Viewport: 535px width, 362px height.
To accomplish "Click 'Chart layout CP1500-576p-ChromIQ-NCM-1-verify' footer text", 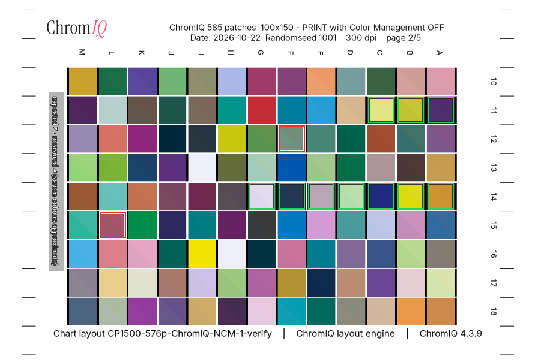I will point(162,334).
